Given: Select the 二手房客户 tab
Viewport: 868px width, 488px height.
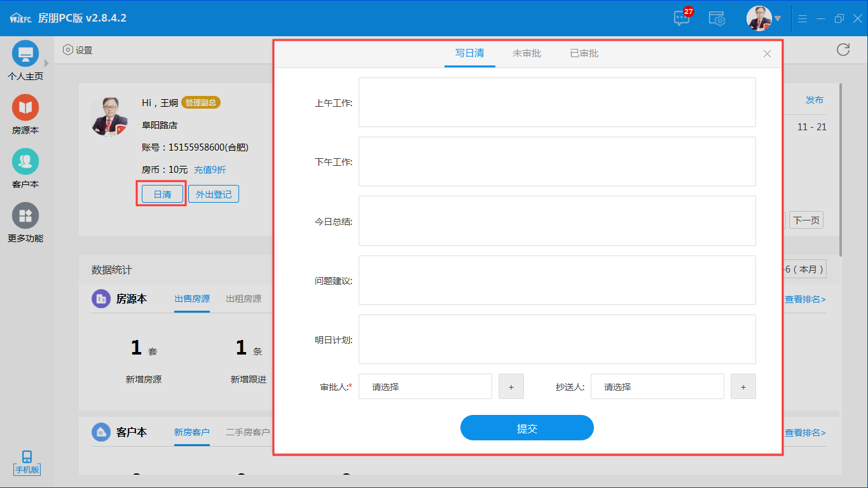Looking at the screenshot, I should tap(248, 432).
